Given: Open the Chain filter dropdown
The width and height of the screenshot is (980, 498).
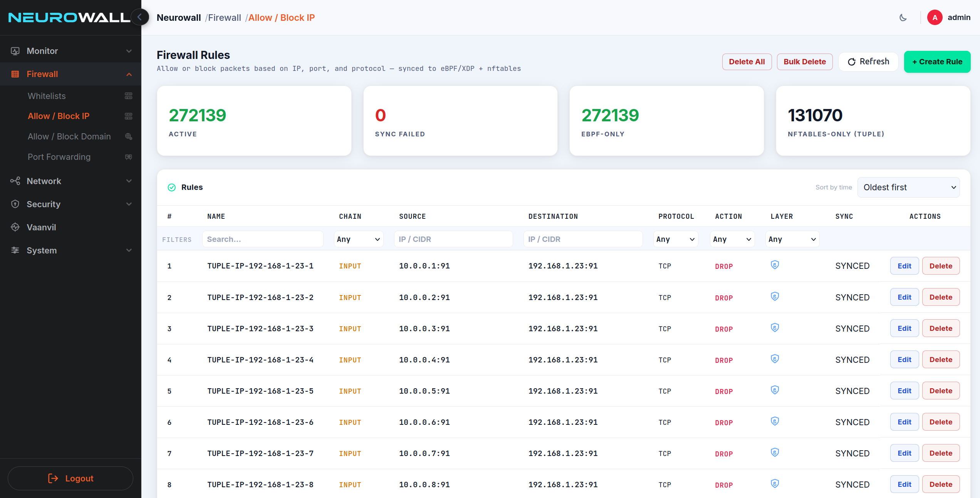Looking at the screenshot, I should pos(358,239).
